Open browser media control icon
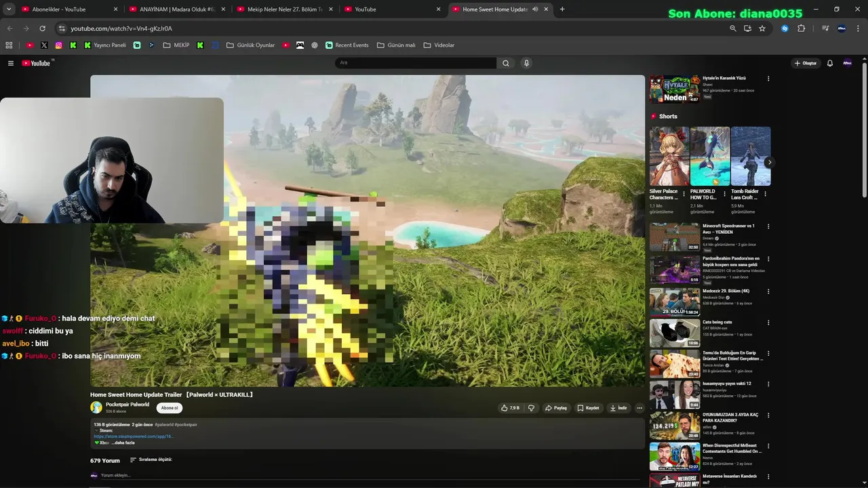The width and height of the screenshot is (868, 488). coord(825,28)
